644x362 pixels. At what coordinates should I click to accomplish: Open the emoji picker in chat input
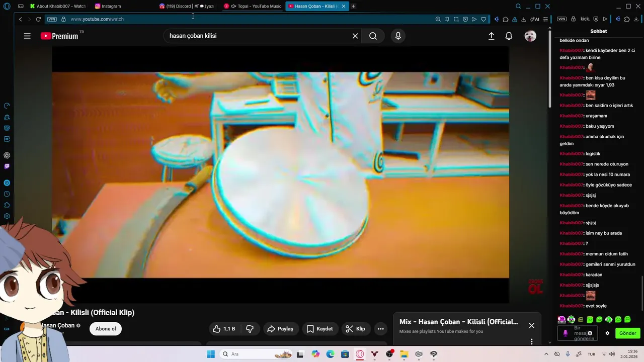tap(590, 333)
